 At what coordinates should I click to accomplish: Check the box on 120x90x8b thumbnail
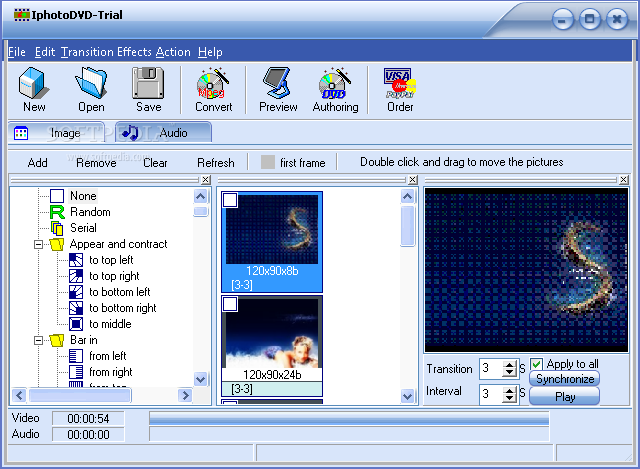(x=230, y=200)
